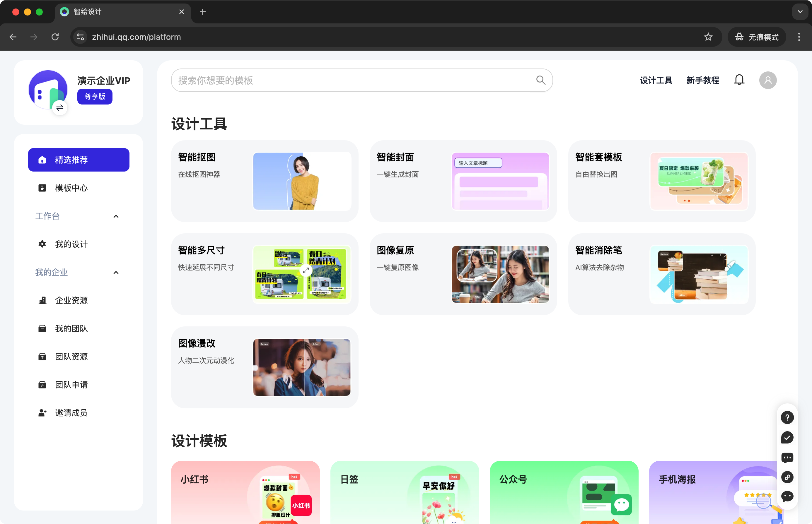Click the 尊享版 badge button
Viewport: 812px width, 524px height.
(95, 97)
